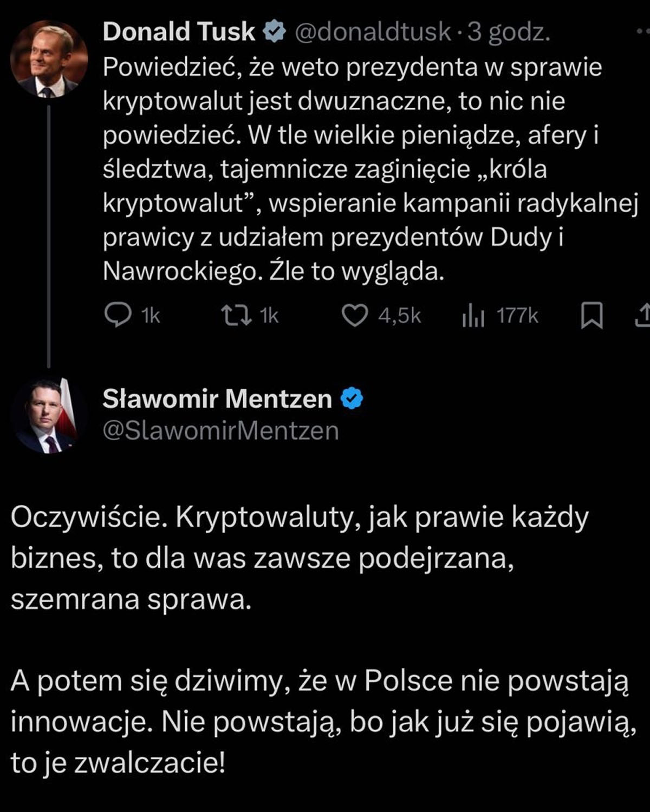Open Sławomir Mentzen's profile picture
The width and height of the screenshot is (650, 812).
click(x=49, y=415)
